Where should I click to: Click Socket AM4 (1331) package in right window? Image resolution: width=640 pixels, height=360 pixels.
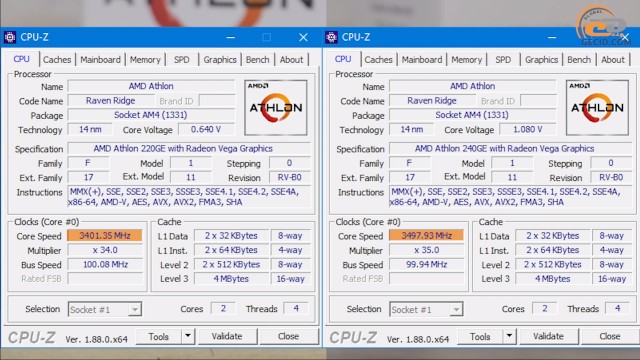click(473, 115)
